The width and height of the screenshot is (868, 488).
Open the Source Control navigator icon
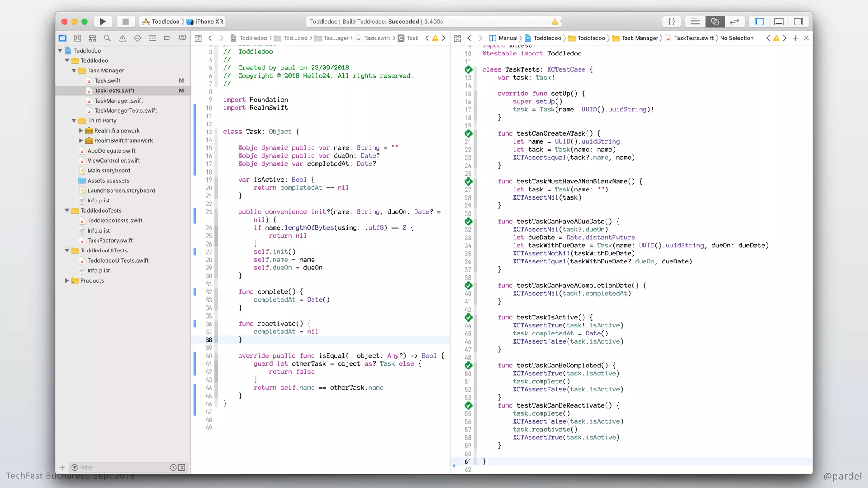(77, 38)
